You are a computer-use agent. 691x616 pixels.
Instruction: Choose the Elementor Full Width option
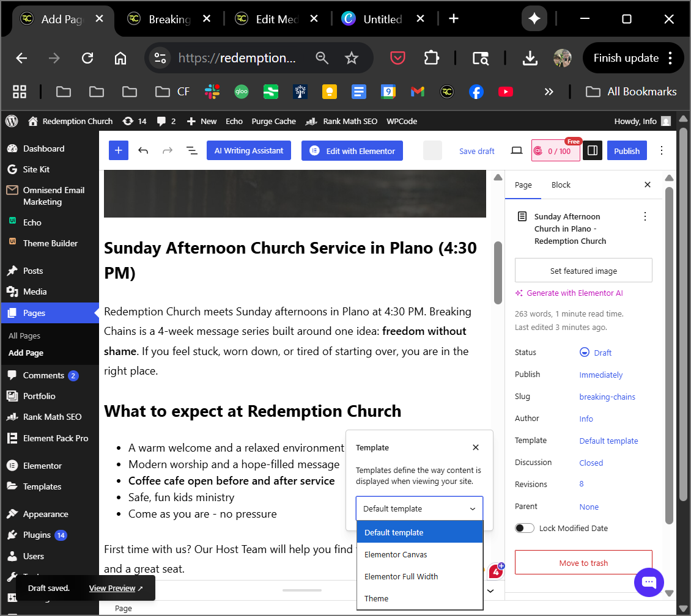[401, 577]
